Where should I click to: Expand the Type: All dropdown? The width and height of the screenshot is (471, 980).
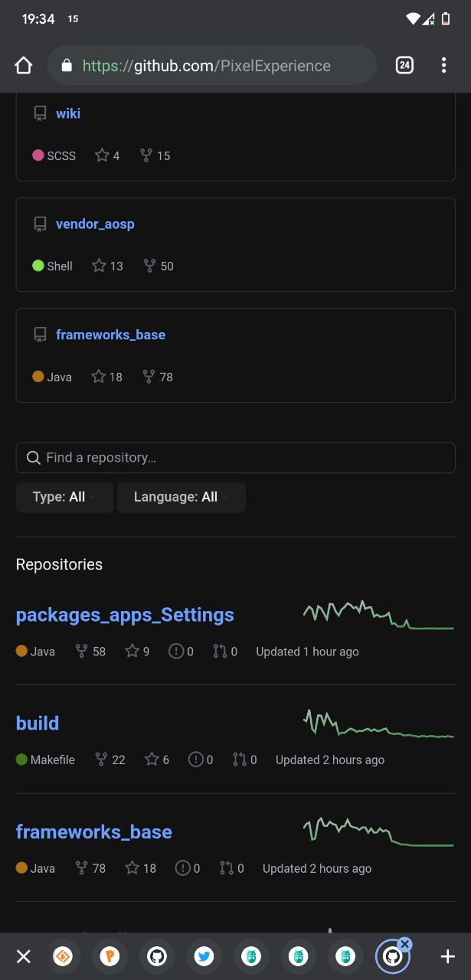click(x=64, y=497)
